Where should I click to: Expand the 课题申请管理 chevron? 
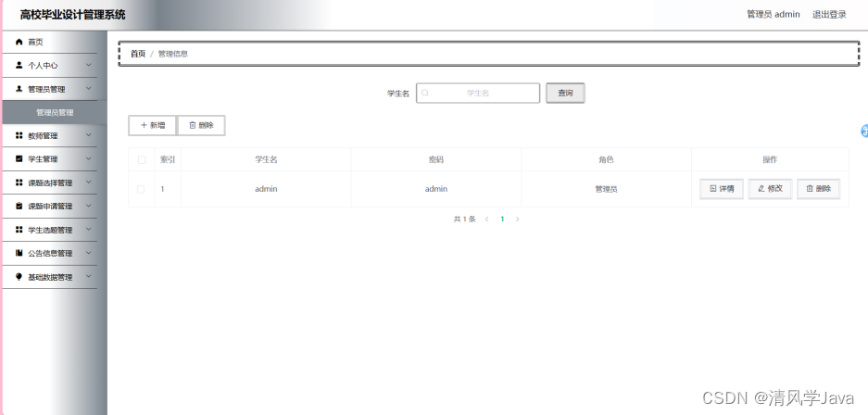[89, 206]
